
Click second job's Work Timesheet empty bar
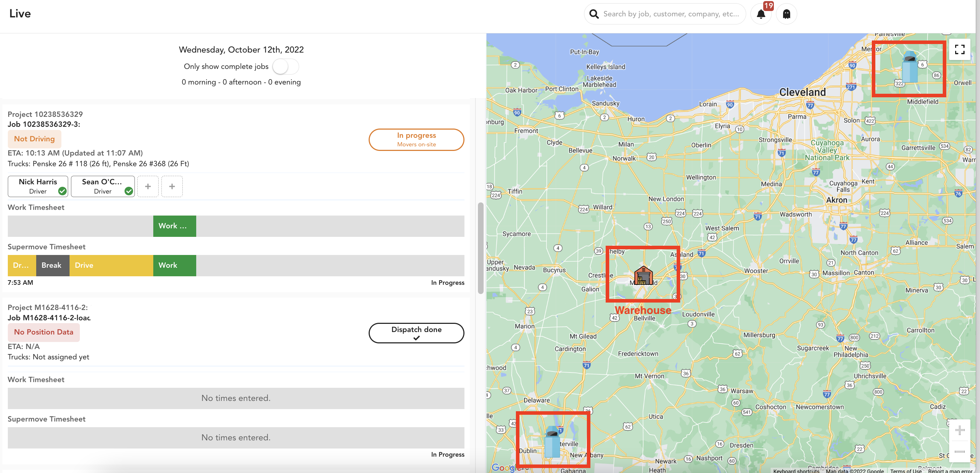point(236,399)
